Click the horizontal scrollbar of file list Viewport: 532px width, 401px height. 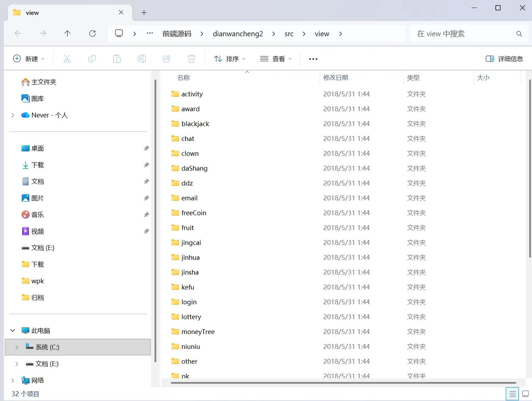tap(343, 383)
